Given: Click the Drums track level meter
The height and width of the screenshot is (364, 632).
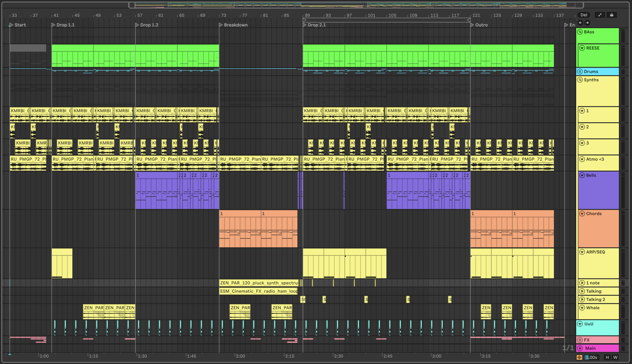Looking at the screenshot, I should (x=623, y=72).
